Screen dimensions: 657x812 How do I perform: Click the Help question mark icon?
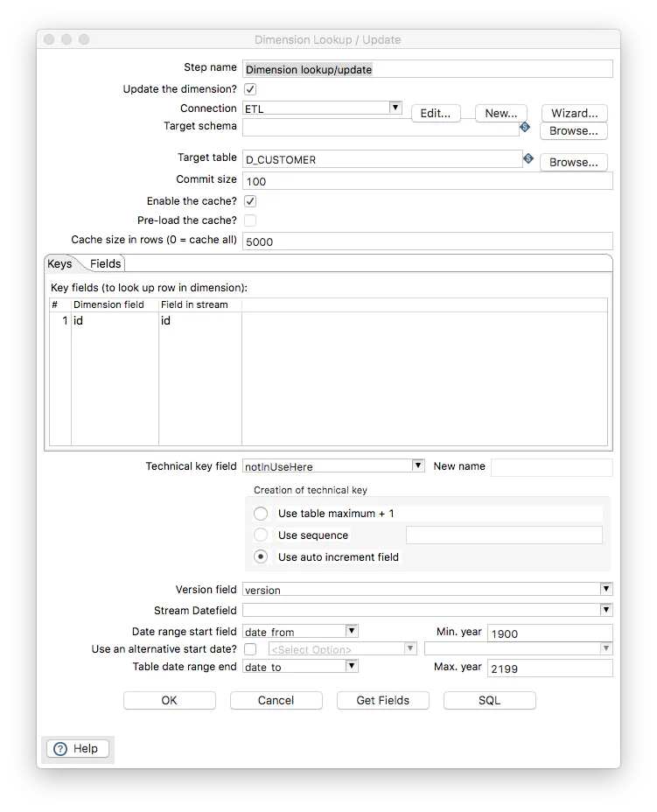tap(60, 749)
